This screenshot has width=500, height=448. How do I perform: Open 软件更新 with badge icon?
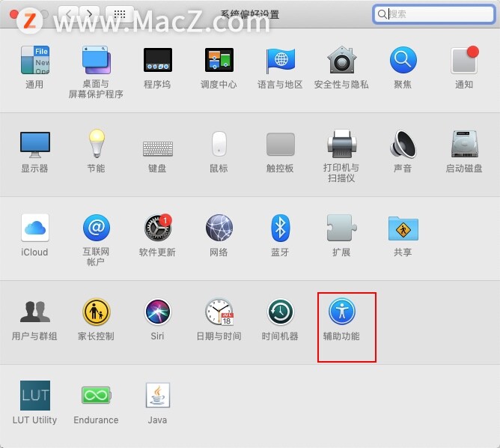(158, 227)
